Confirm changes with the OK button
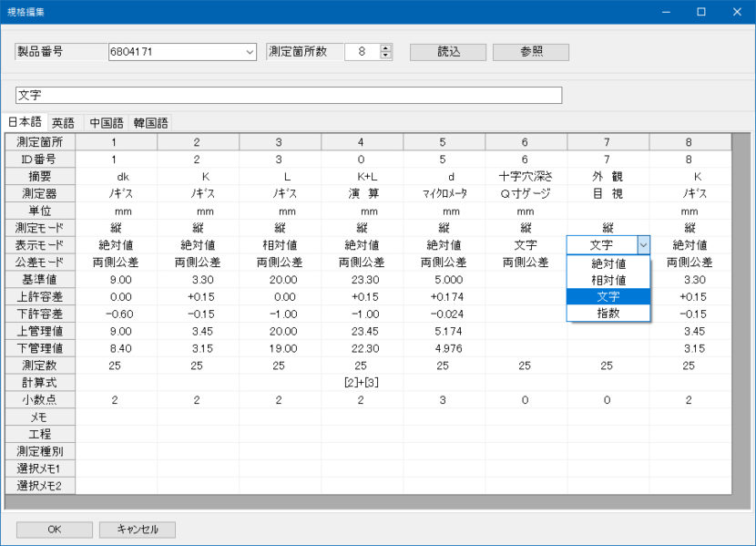Screen dimensions: 756x546 53,530
